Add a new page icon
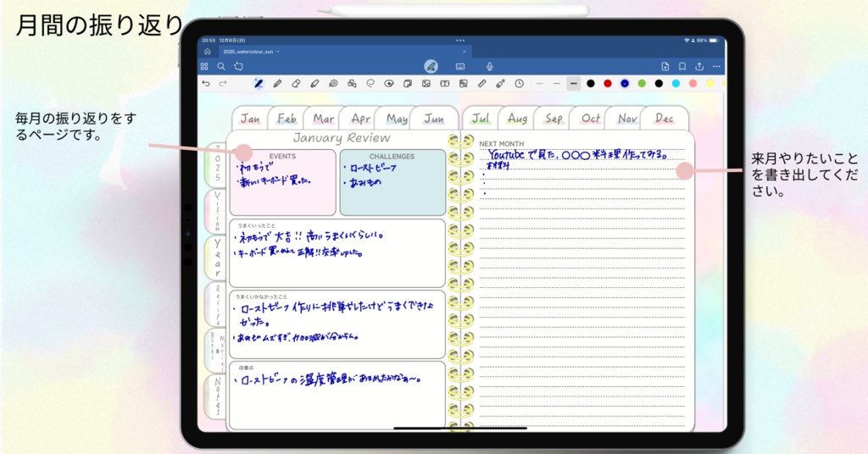Viewport: 868px width, 454px height. (665, 66)
